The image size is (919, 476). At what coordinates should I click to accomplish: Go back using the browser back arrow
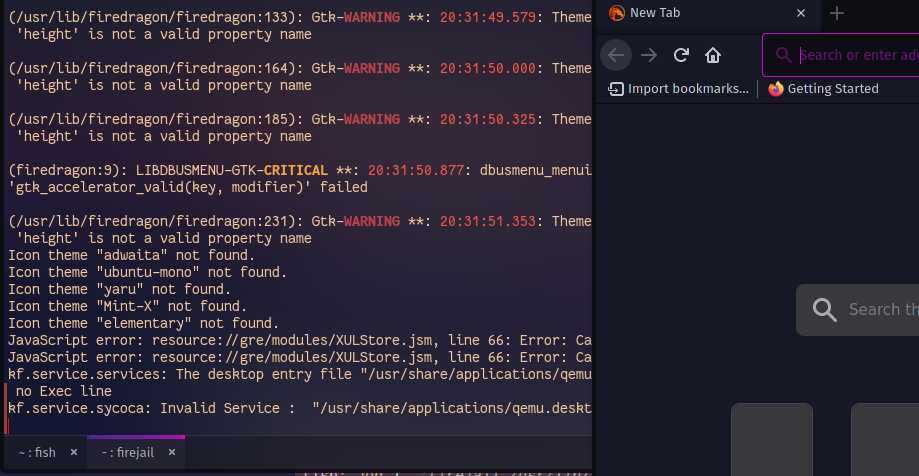tap(616, 55)
